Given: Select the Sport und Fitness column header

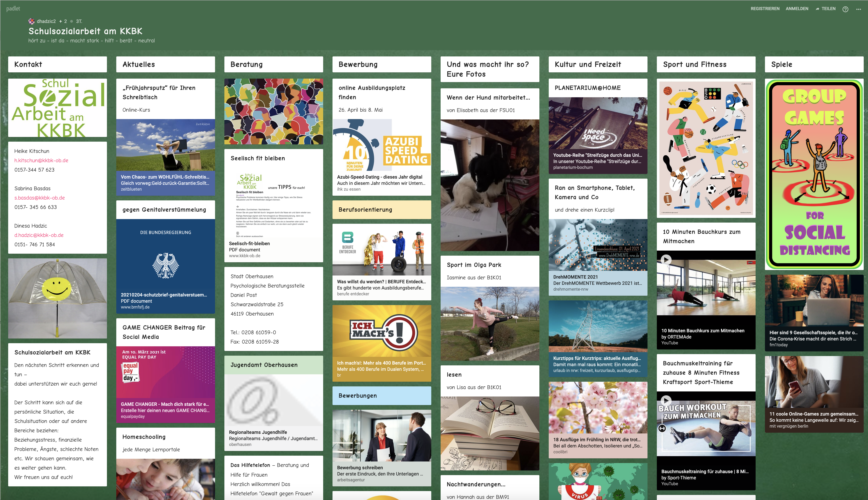Looking at the screenshot, I should (706, 65).
